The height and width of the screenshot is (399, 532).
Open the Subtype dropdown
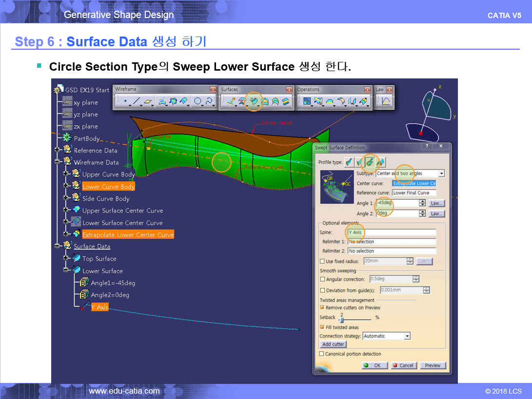click(x=441, y=173)
